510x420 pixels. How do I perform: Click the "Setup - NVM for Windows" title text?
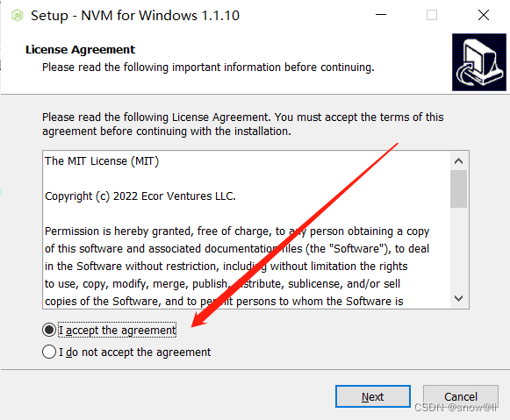coord(135,16)
